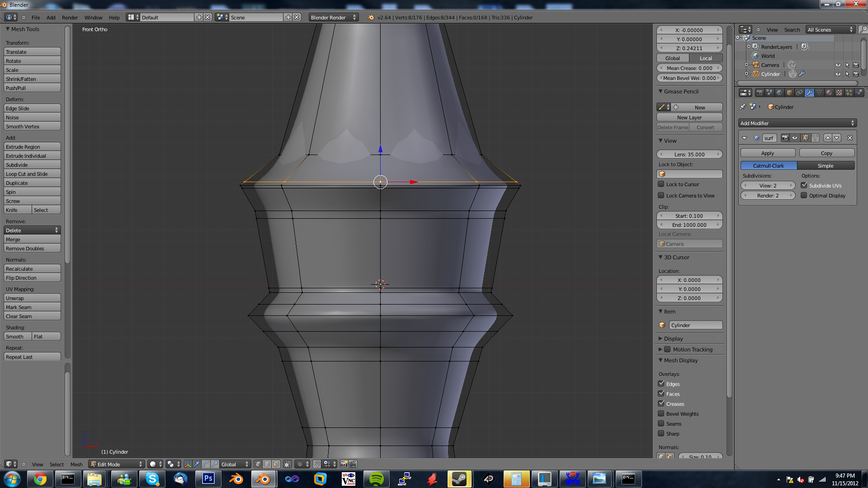Click OpenGL render image camera icon

pyautogui.click(x=344, y=464)
